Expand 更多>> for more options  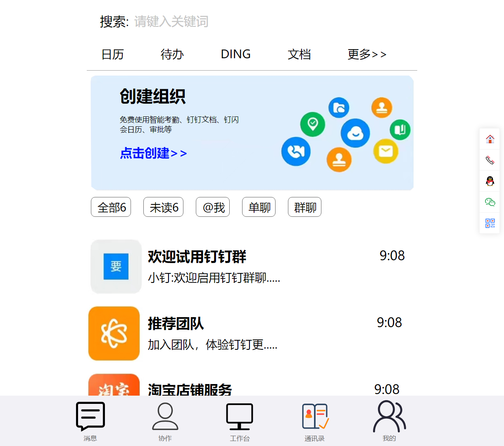pos(367,54)
